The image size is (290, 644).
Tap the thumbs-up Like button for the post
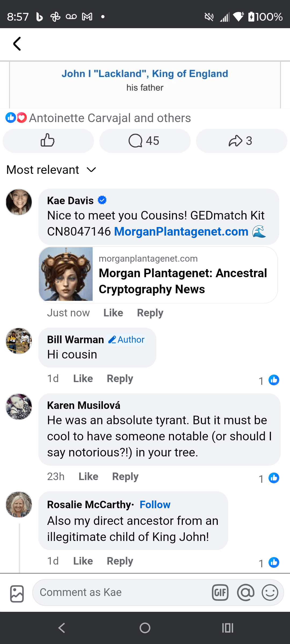[48, 141]
